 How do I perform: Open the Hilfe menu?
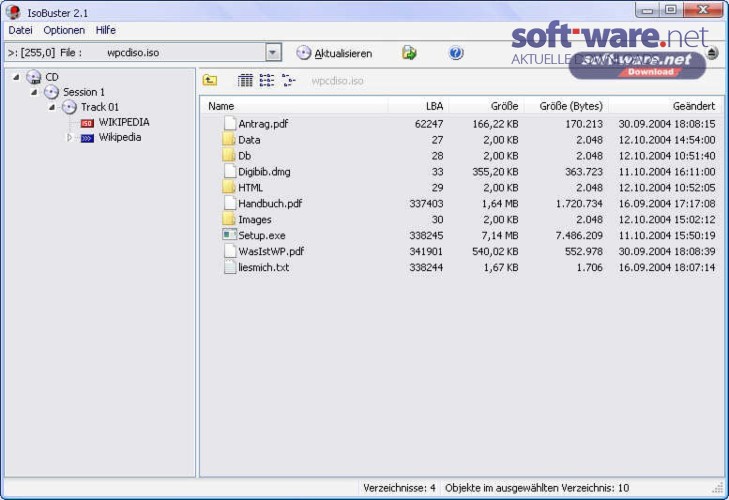106,30
